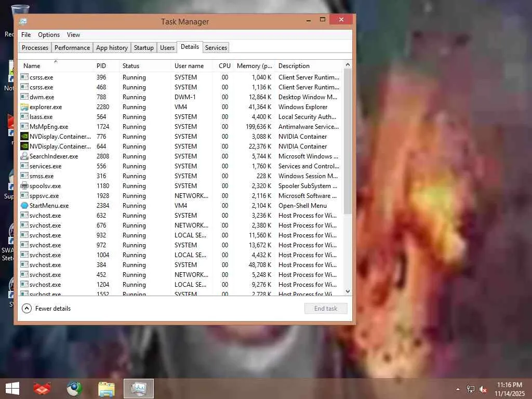The width and height of the screenshot is (532, 399).
Task: Select svchost.exe row with PID 452
Action: 181,274
